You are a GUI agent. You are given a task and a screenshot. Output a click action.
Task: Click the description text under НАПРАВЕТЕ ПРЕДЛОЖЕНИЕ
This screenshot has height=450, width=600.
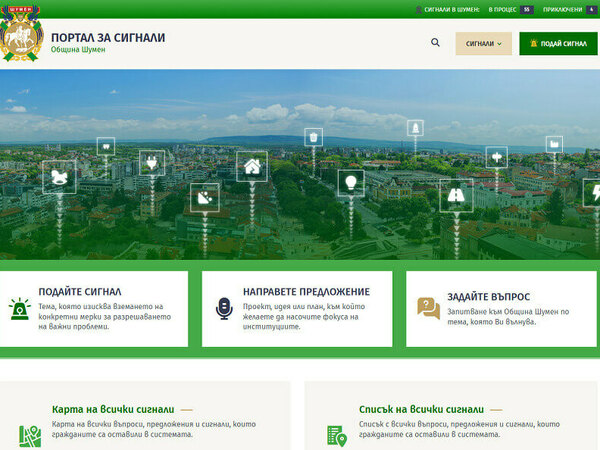304,316
